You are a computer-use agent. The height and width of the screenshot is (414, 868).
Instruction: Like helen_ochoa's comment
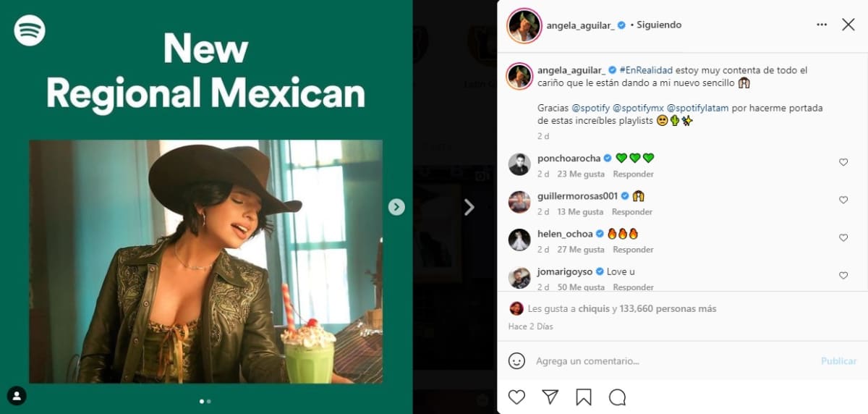click(x=843, y=237)
